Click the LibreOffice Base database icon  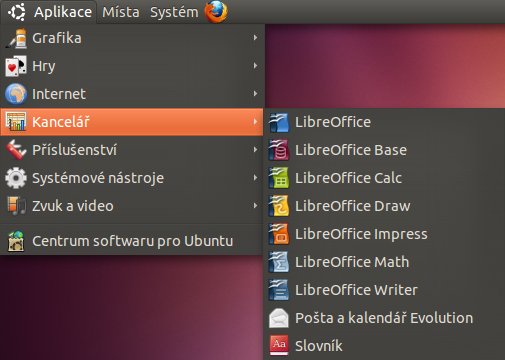279,150
